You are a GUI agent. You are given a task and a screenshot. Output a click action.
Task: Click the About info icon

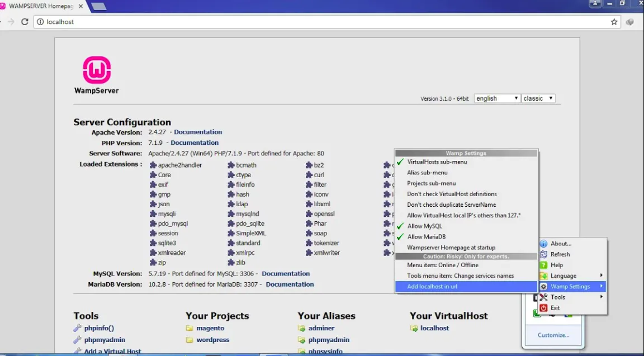(543, 244)
